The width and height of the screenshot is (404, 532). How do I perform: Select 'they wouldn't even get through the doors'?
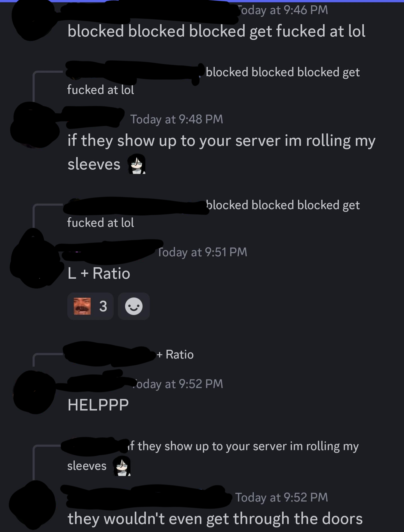pos(215,519)
